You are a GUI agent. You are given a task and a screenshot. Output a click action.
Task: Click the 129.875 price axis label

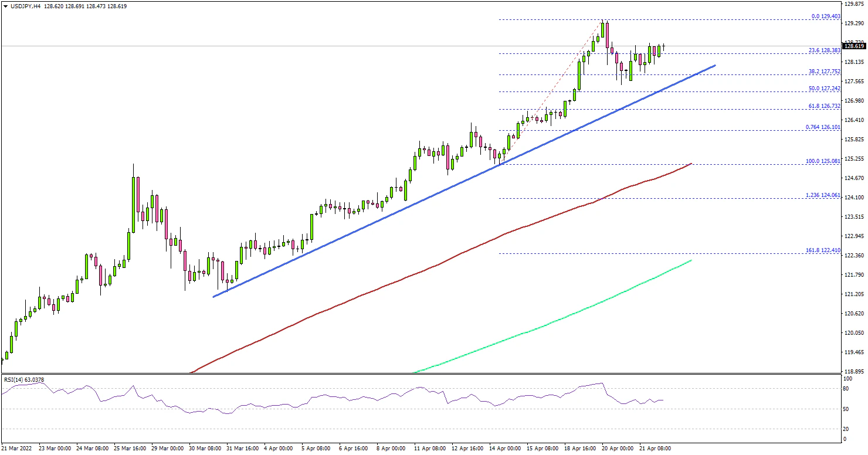[x=853, y=4]
